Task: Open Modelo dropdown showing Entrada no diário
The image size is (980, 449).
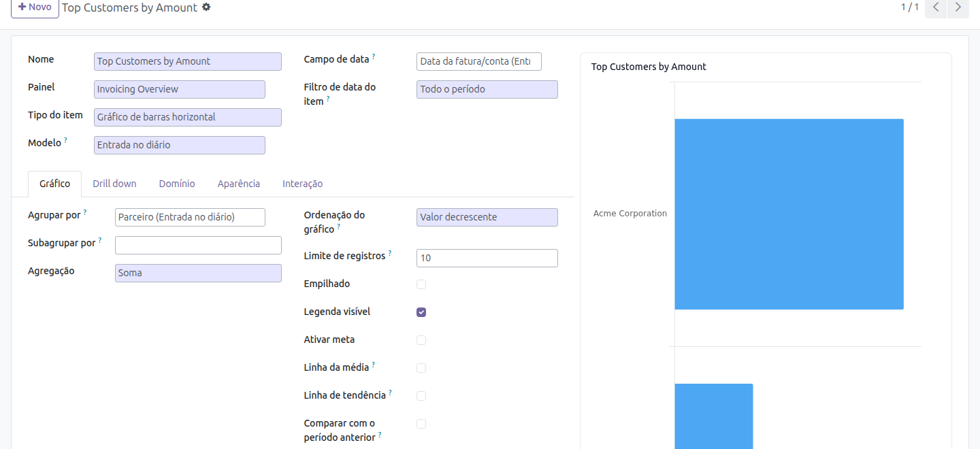Action: pos(180,145)
